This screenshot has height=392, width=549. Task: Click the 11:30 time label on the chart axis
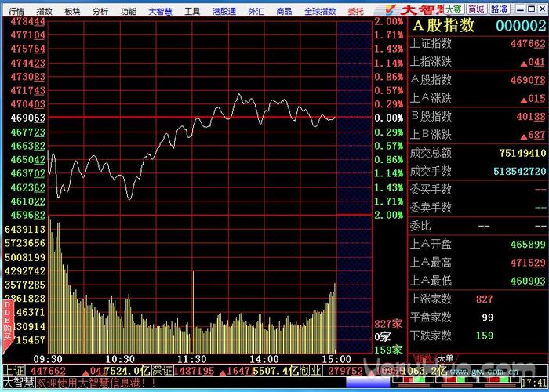point(192,359)
